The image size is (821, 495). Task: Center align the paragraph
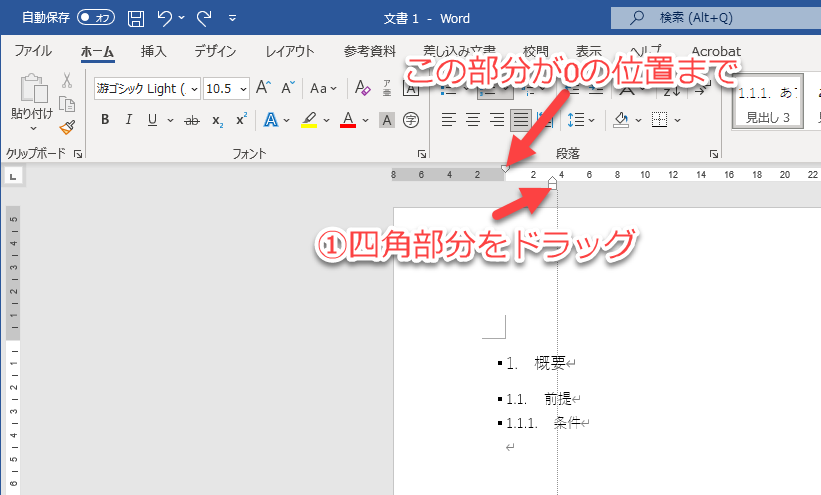(x=473, y=120)
